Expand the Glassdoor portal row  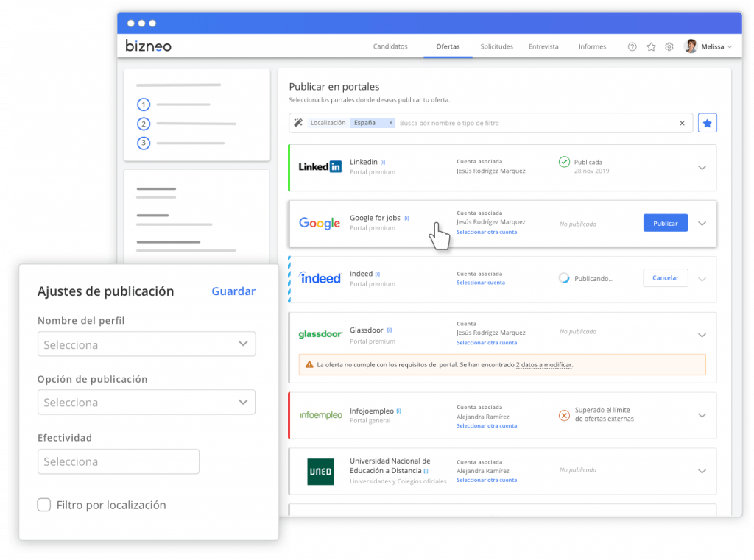(702, 335)
